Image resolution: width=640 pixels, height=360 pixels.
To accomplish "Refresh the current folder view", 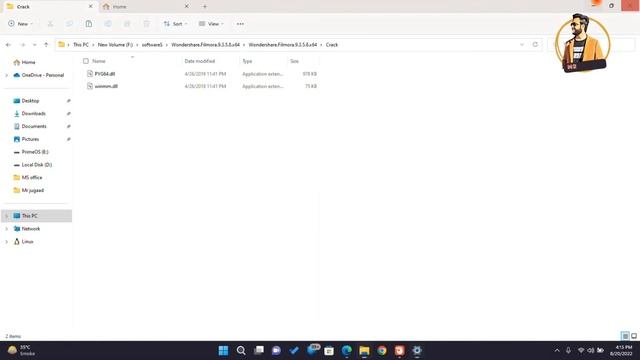I will 535,44.
